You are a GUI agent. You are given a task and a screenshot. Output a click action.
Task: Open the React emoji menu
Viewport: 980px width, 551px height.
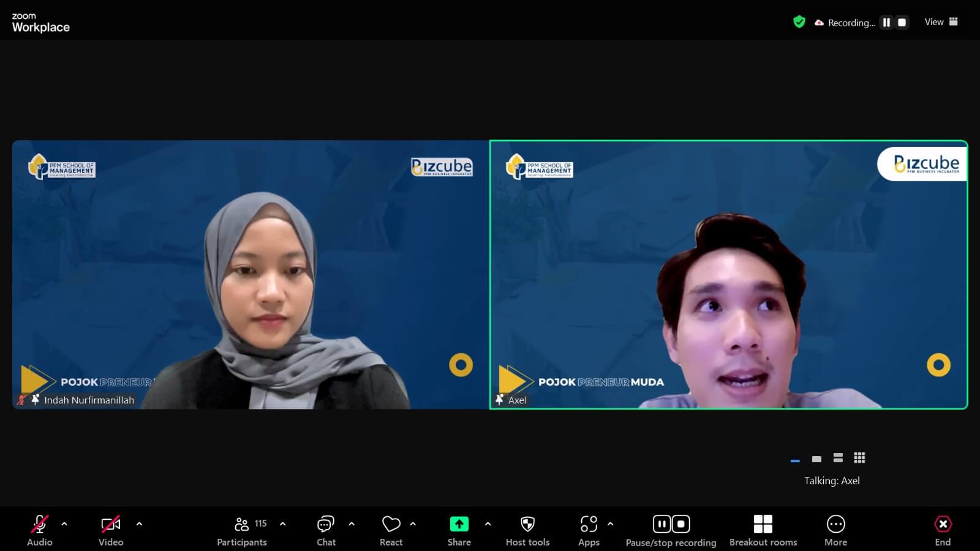coord(391,530)
